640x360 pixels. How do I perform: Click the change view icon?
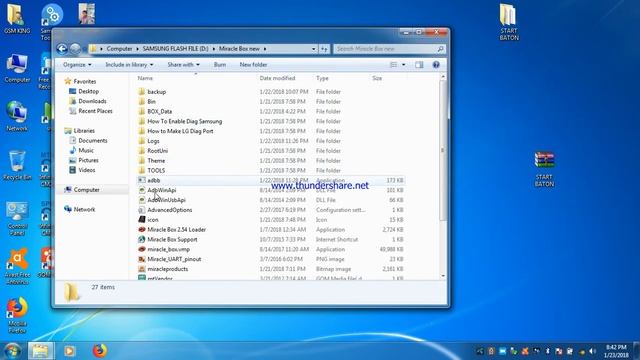click(393, 65)
